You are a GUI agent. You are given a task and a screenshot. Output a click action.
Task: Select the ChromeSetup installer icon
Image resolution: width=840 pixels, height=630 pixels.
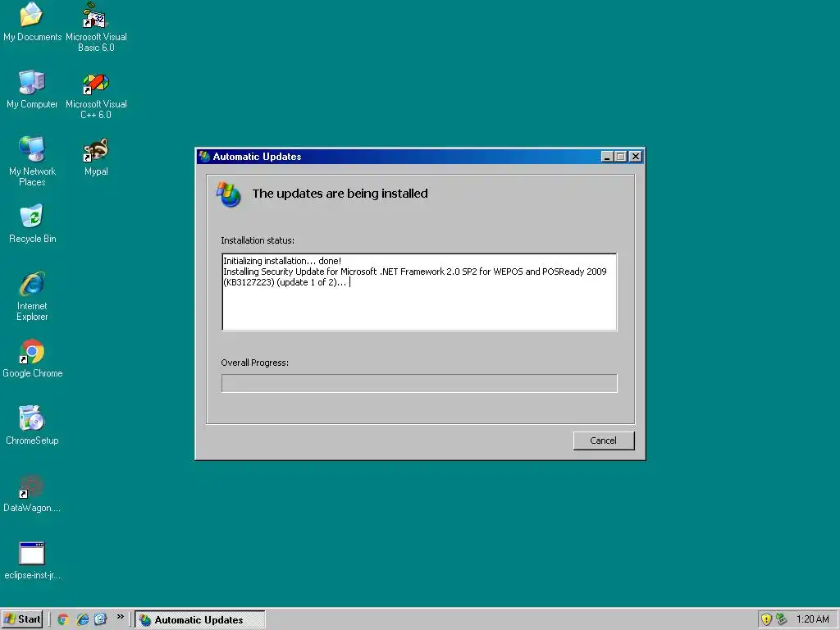[32, 426]
